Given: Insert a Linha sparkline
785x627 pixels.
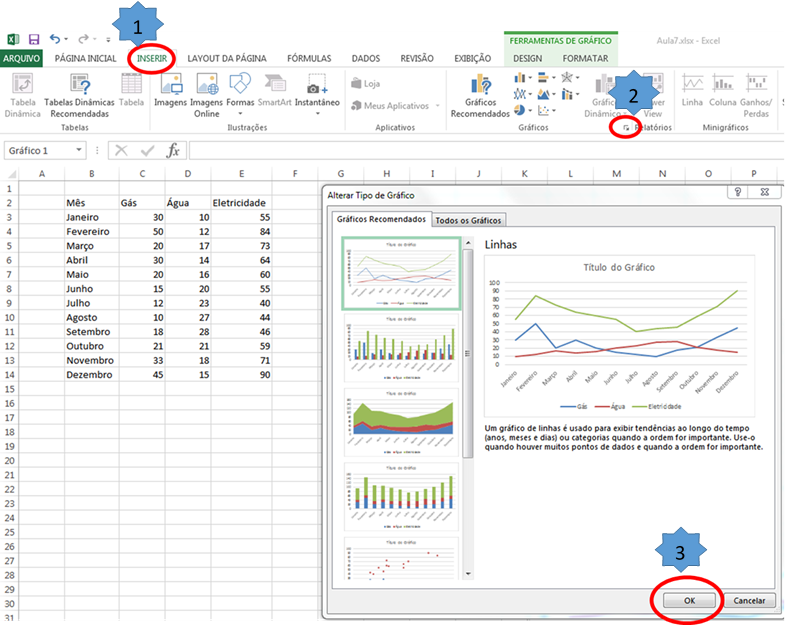Looking at the screenshot, I should click(692, 90).
